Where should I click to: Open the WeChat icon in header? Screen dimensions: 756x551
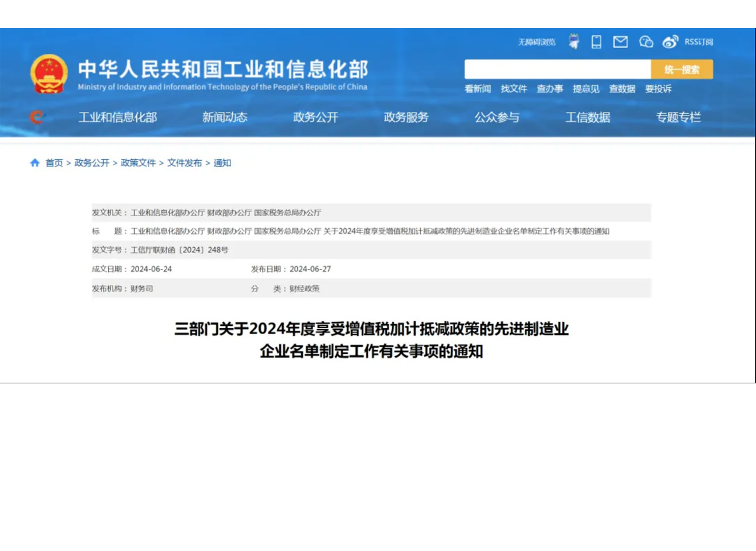click(646, 41)
